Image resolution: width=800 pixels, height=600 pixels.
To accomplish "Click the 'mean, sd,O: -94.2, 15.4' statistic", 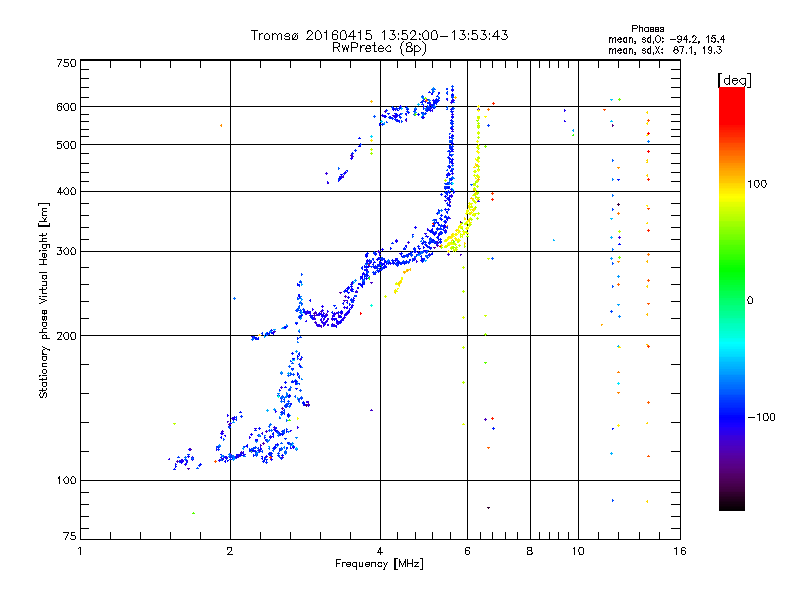I will [666, 39].
